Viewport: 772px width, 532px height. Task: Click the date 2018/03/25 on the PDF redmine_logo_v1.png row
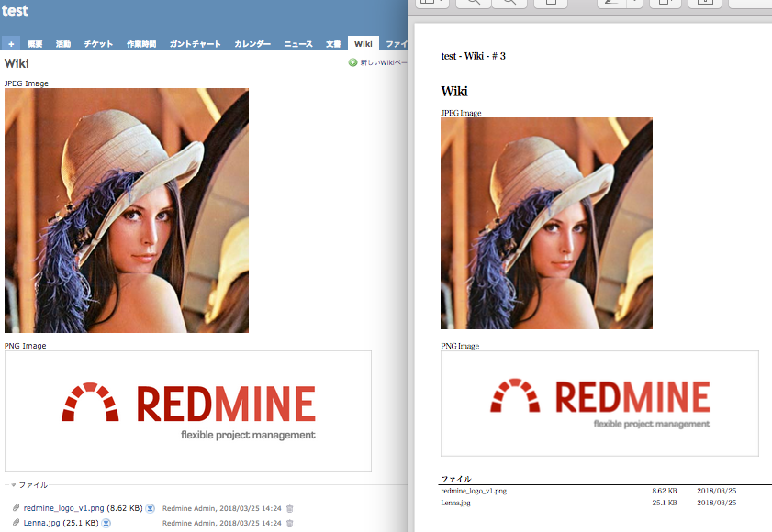point(717,491)
